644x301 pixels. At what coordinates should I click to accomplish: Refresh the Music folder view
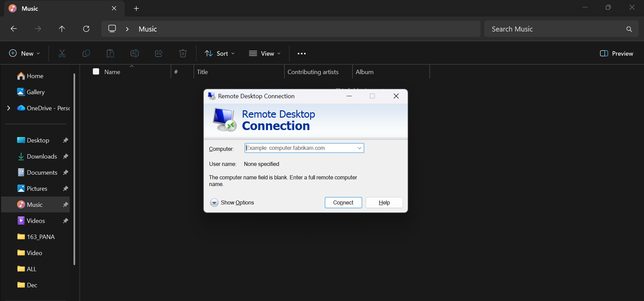point(86,29)
